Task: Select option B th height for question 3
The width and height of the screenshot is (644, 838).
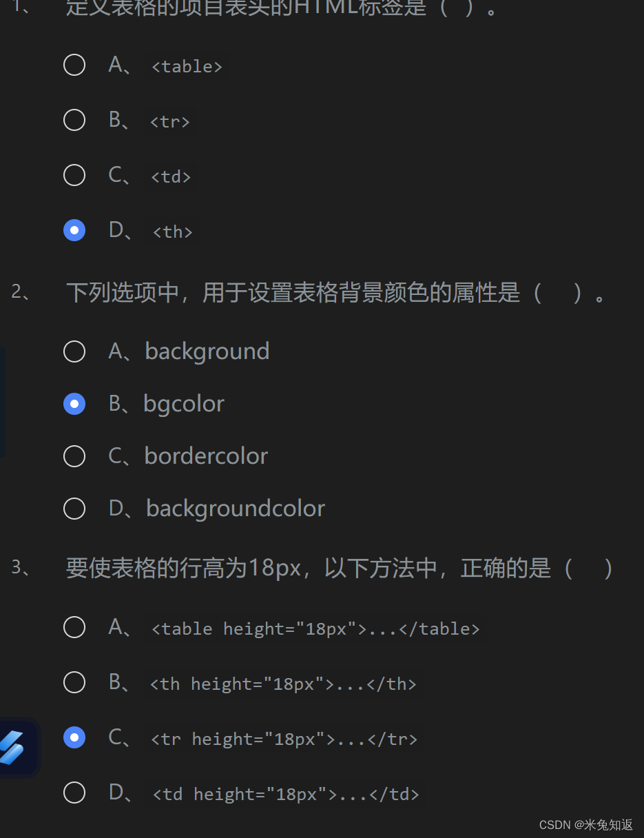Action: pyautogui.click(x=74, y=682)
